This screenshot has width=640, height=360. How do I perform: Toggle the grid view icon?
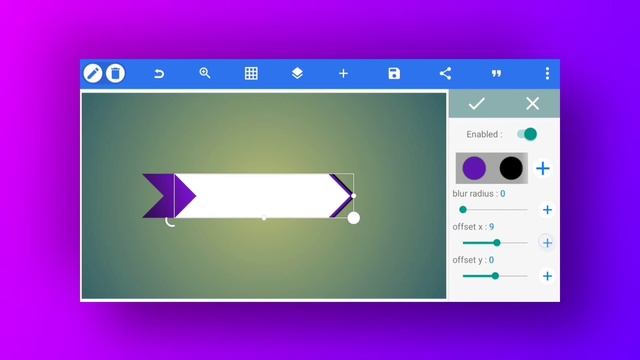click(251, 73)
